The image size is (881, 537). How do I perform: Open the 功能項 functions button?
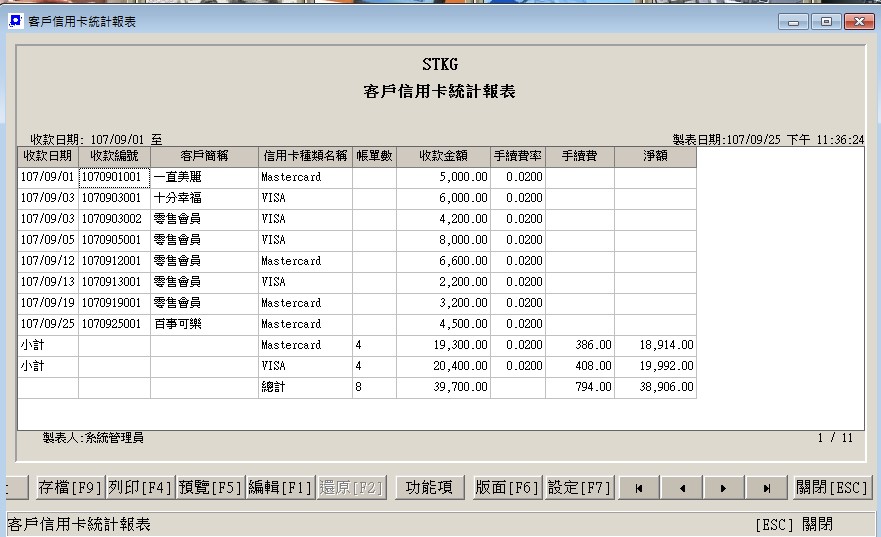(x=429, y=487)
